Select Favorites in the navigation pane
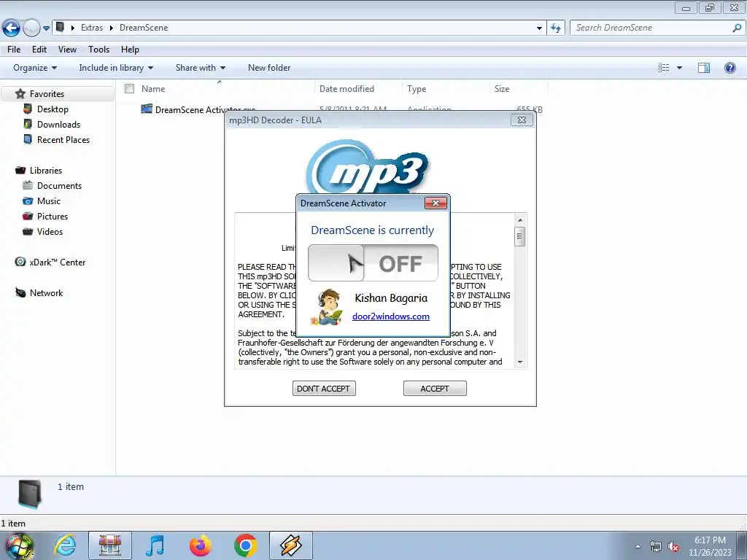 (47, 94)
